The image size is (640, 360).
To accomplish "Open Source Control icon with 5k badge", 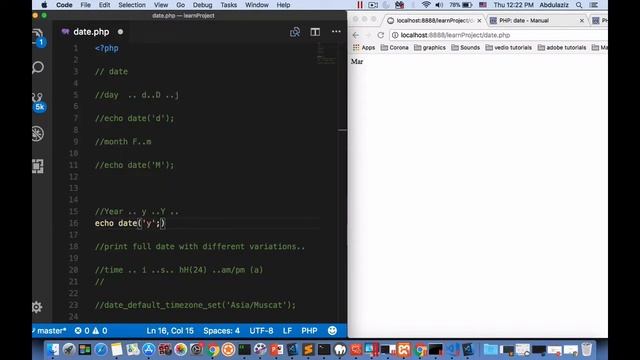I will [x=38, y=102].
